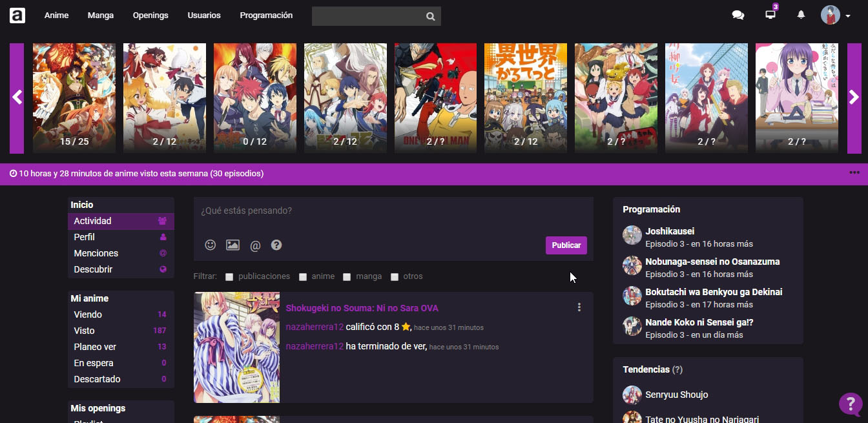
Task: Click the purple help bubble icon
Action: (x=851, y=404)
